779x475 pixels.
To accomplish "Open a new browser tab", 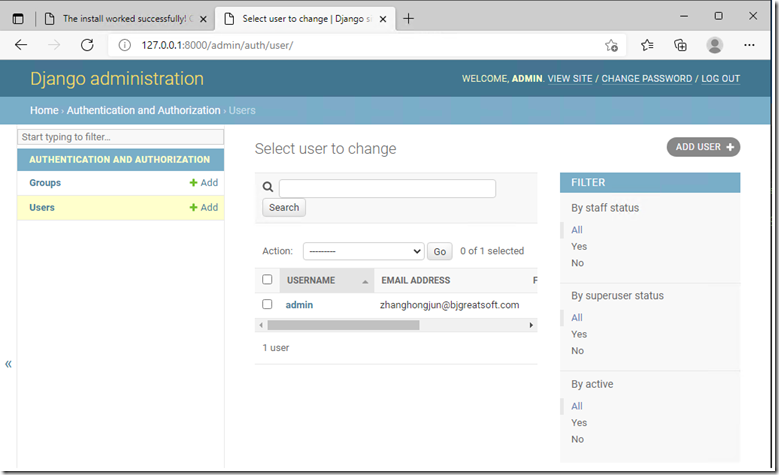I will click(408, 19).
